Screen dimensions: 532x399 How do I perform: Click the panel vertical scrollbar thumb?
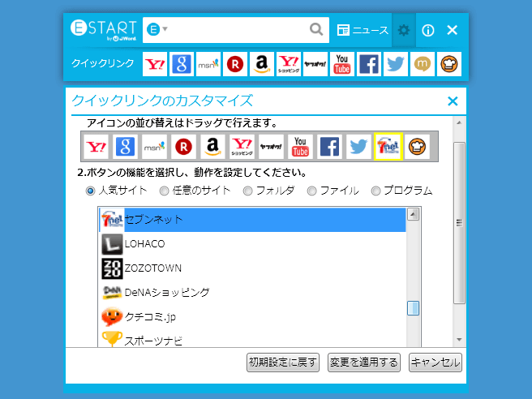point(459,223)
